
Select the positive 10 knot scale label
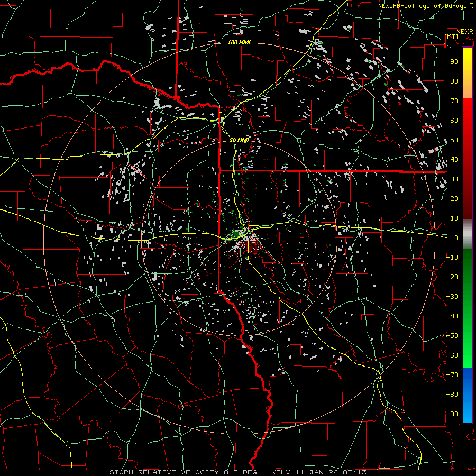[454, 218]
